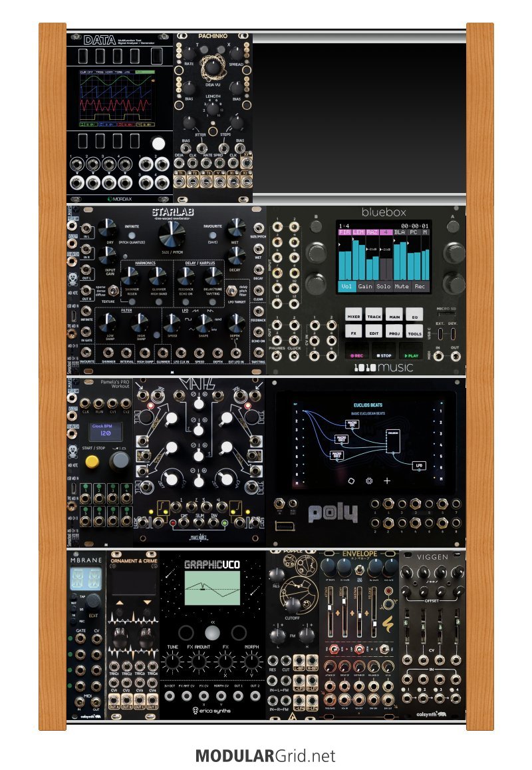Flip the LFO TARGET switch on Starlab
The image size is (532, 770).
click(x=231, y=291)
